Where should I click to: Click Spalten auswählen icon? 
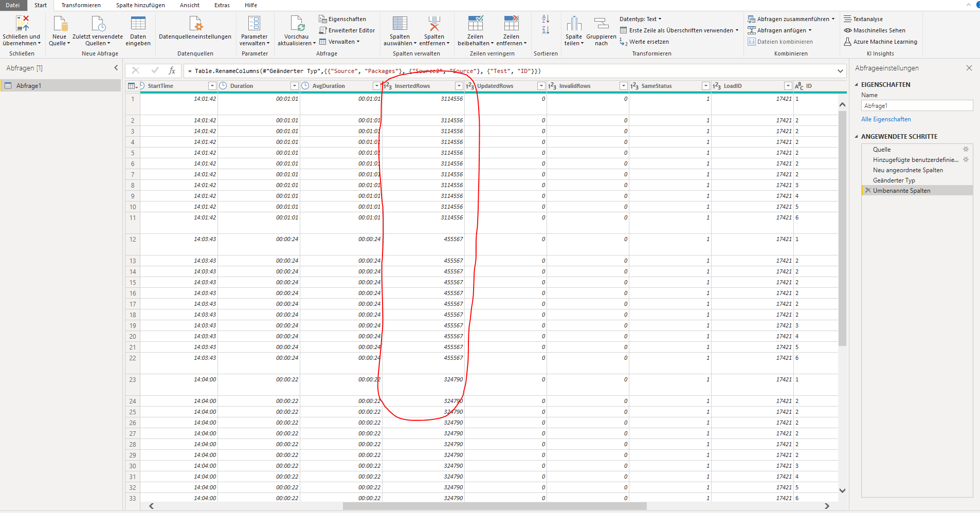point(400,24)
